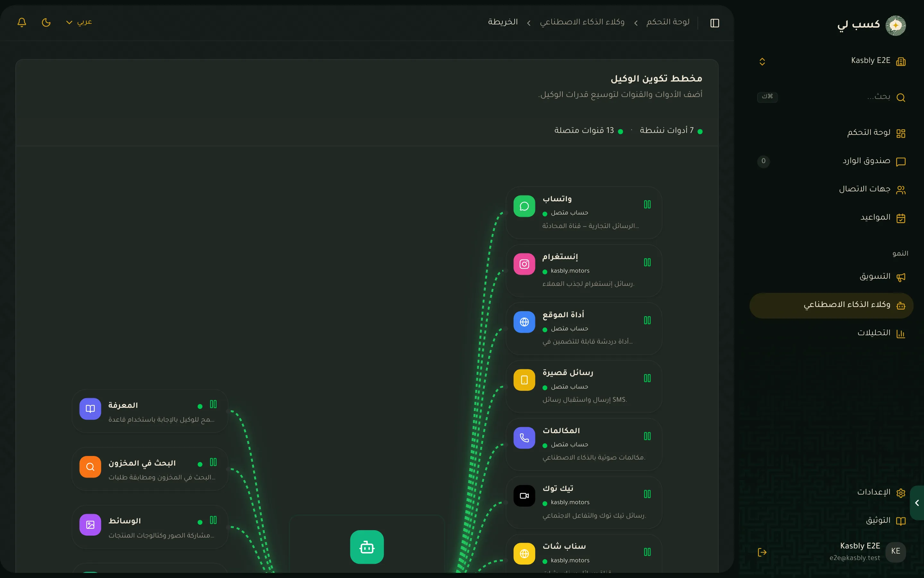Click the WhatsApp channel icon
This screenshot has height=578, width=924.
point(524,206)
